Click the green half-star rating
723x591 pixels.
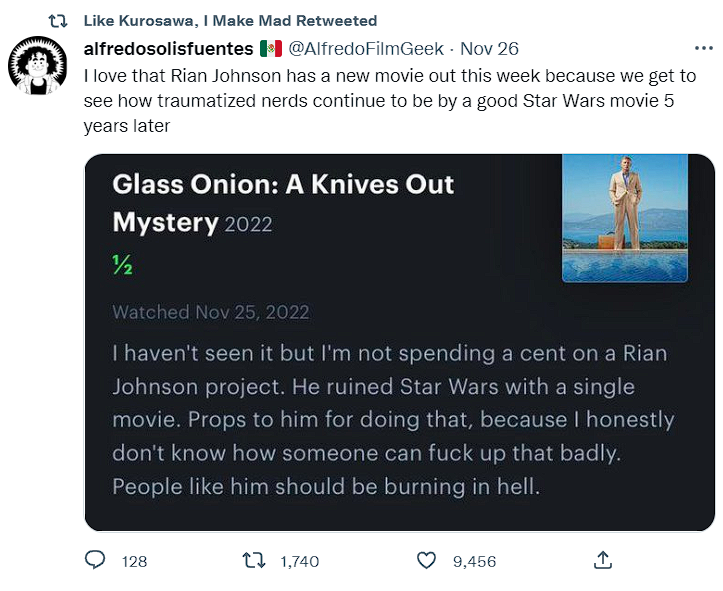click(122, 265)
